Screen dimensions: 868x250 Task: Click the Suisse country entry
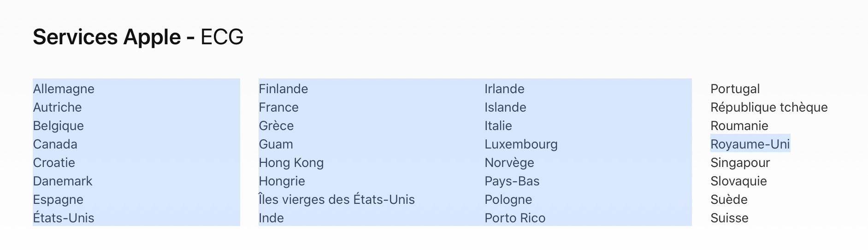click(x=729, y=218)
